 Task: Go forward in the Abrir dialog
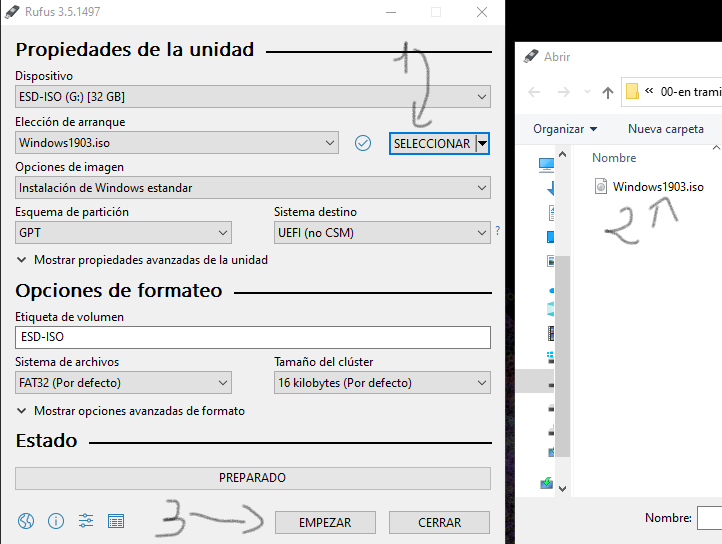pos(564,92)
